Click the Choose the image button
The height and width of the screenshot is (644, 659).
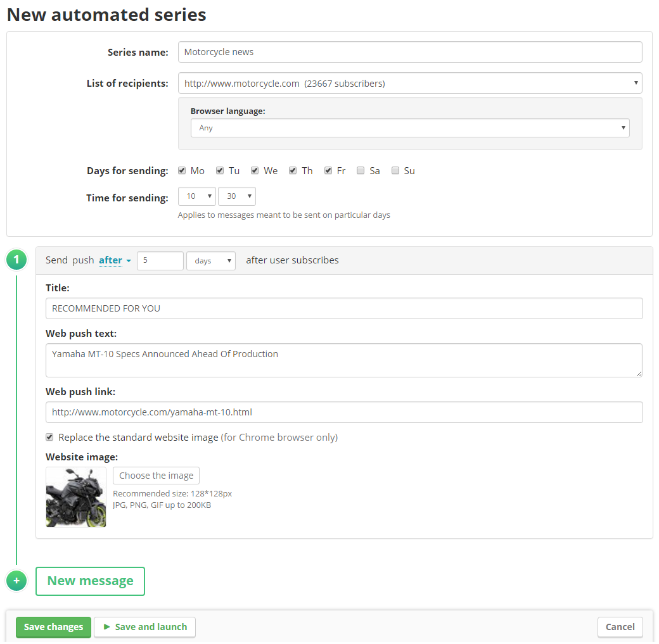156,476
